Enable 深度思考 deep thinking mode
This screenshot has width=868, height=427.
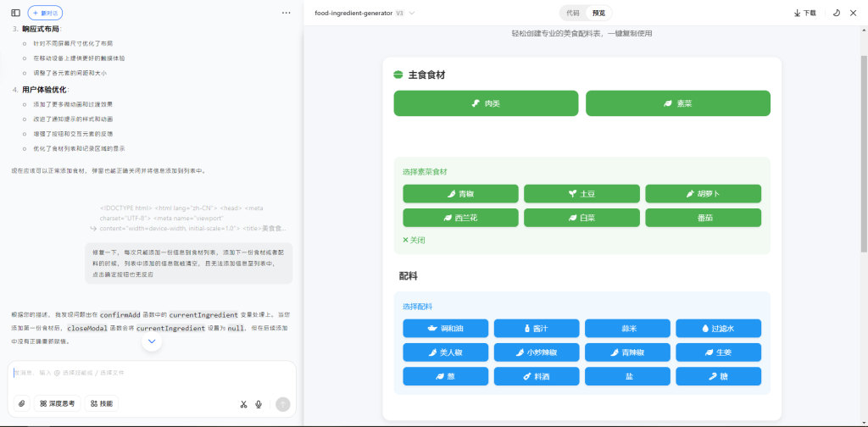[x=58, y=404]
